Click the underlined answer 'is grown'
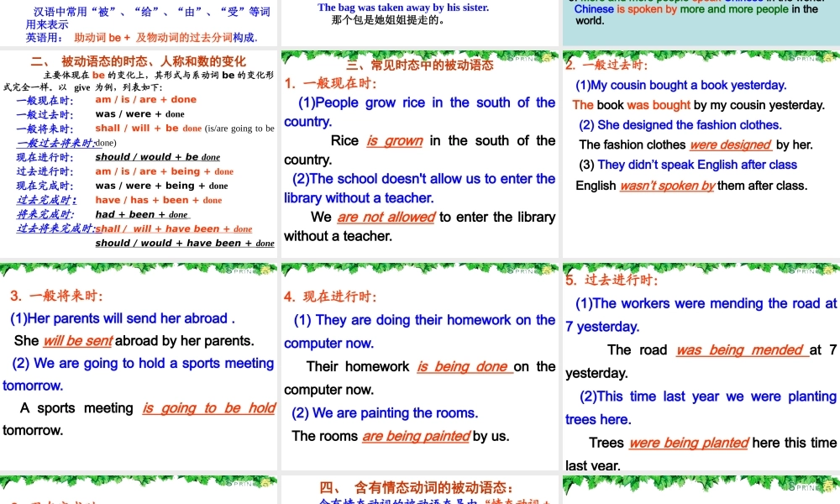The height and width of the screenshot is (504, 840). (x=395, y=141)
